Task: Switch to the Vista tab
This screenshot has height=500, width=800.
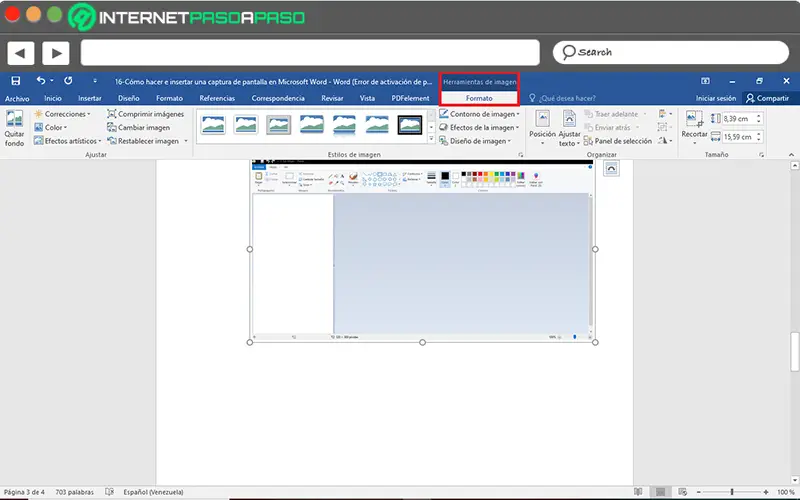Action: tap(367, 98)
